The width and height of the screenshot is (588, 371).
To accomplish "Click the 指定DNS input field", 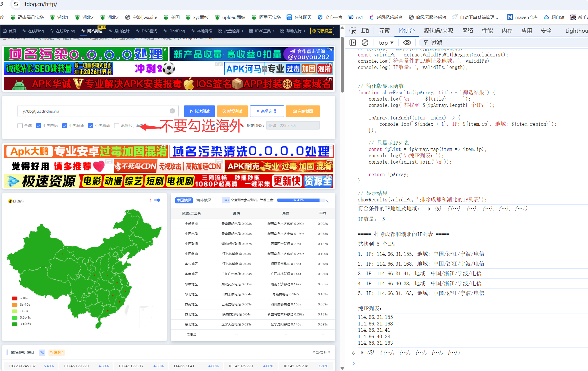I will coord(293,125).
